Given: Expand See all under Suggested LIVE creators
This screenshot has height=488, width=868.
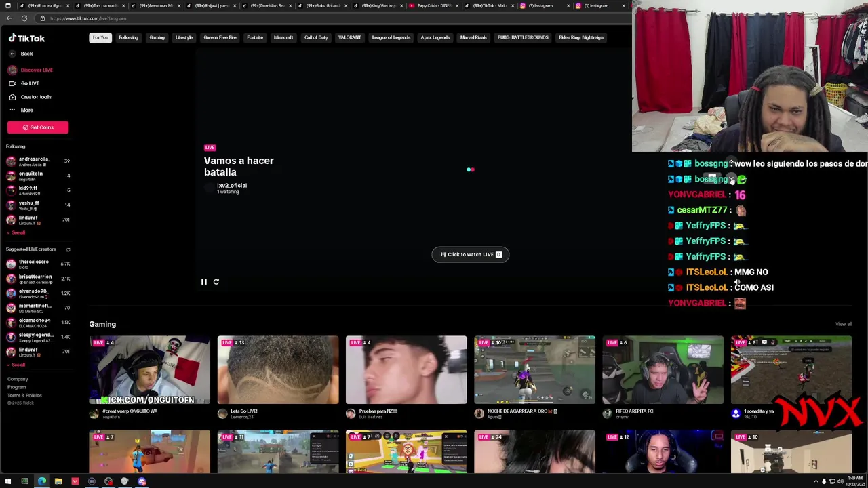Looking at the screenshot, I should 16,365.
